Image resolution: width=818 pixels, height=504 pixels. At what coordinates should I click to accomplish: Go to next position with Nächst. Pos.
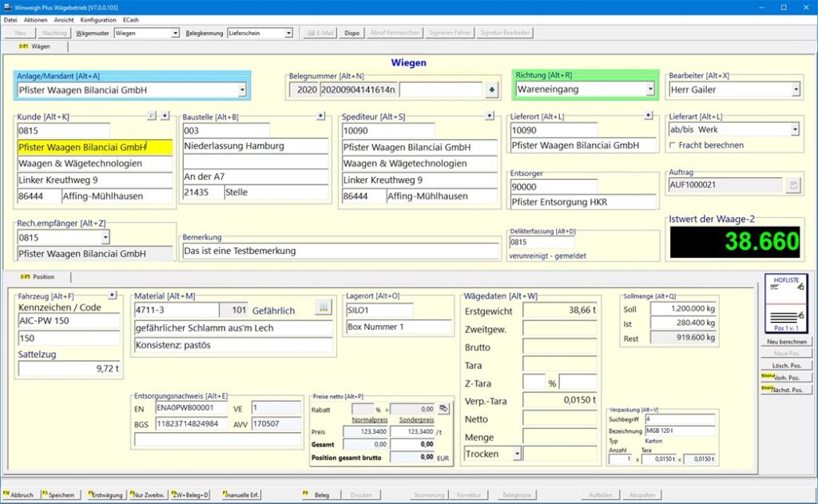[786, 391]
